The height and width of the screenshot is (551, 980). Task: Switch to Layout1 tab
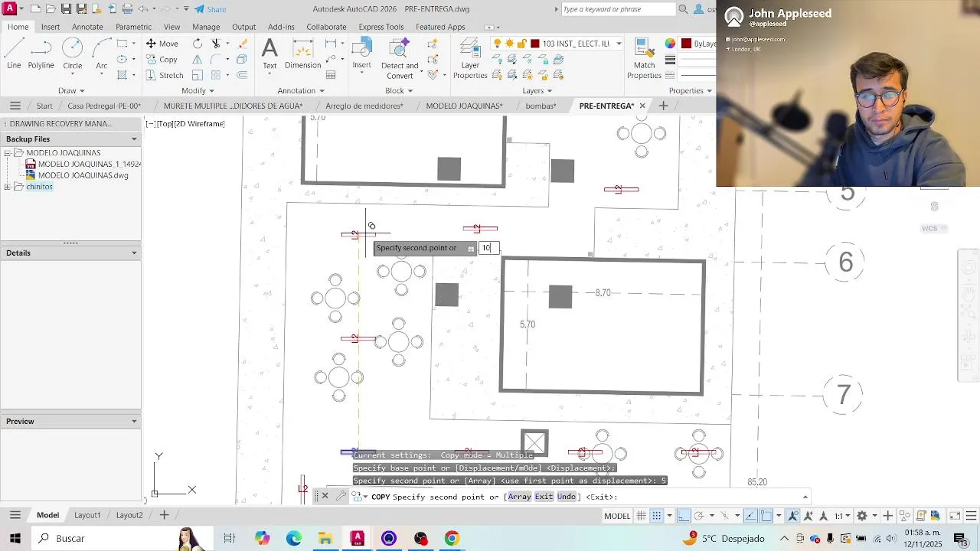(87, 515)
